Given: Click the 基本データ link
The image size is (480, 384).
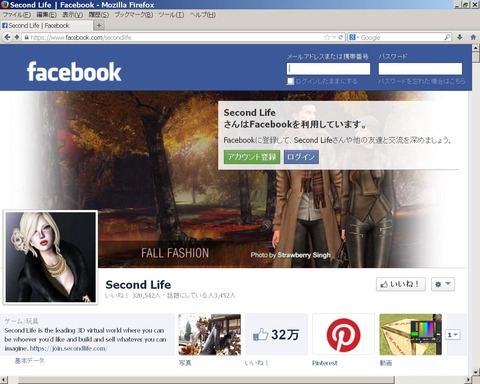Looking at the screenshot, I should (x=29, y=361).
